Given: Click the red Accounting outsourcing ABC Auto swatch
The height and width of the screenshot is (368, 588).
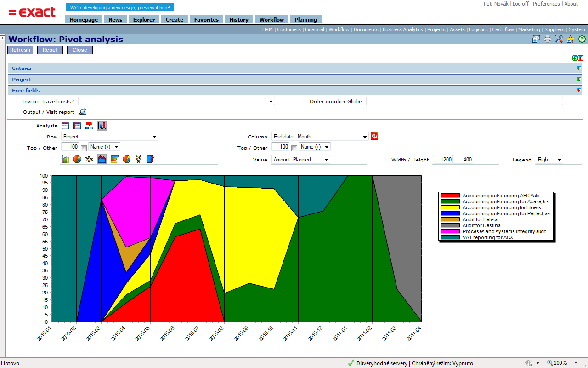Looking at the screenshot, I should coord(450,195).
